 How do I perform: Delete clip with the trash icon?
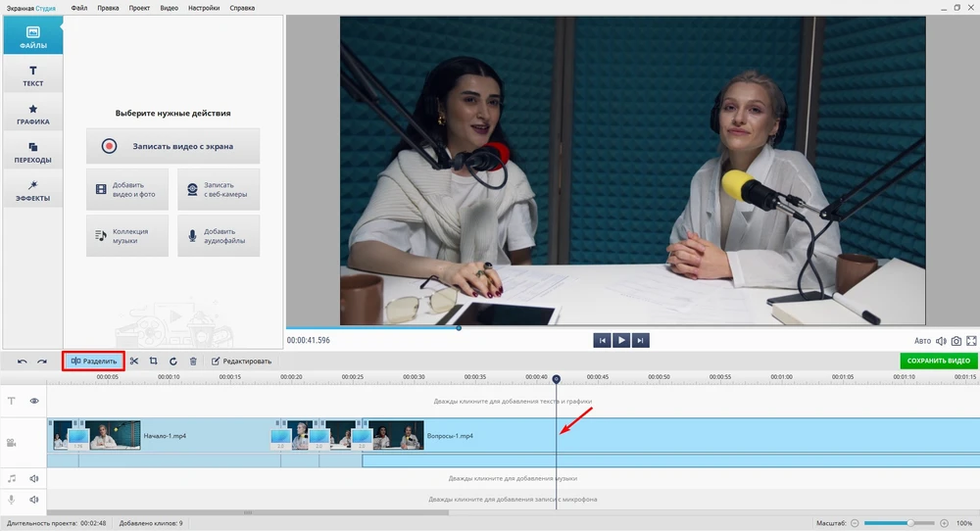193,362
